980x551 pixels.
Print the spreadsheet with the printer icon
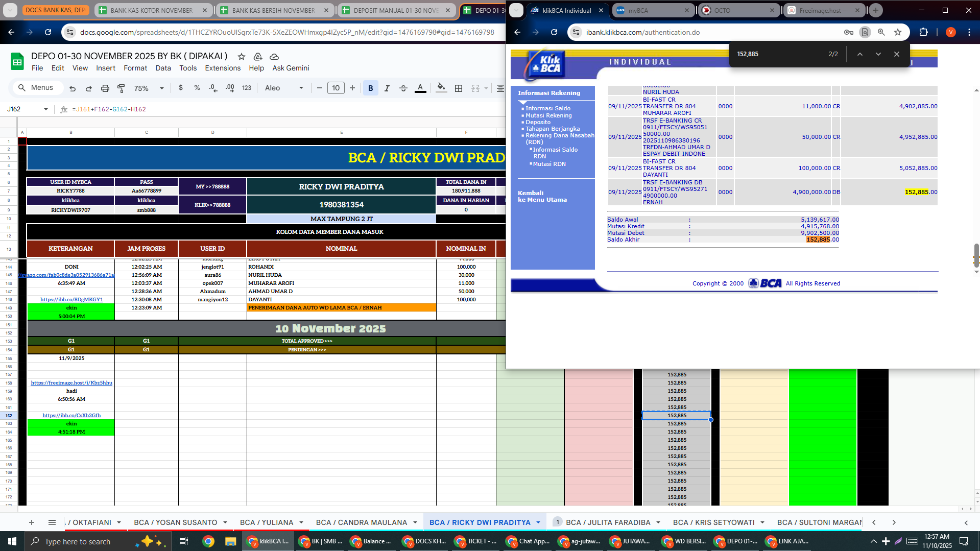pyautogui.click(x=105, y=88)
